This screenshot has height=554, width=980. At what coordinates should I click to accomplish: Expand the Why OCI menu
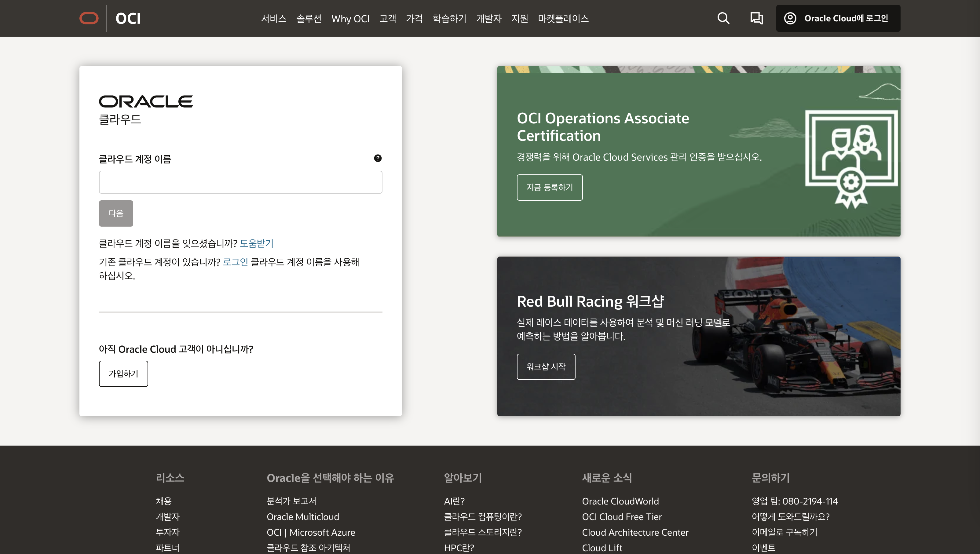350,18
